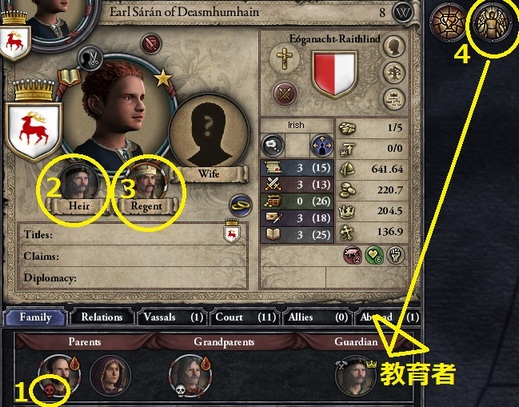Click the pig trait icon
The image size is (519, 407).
[x=353, y=255]
